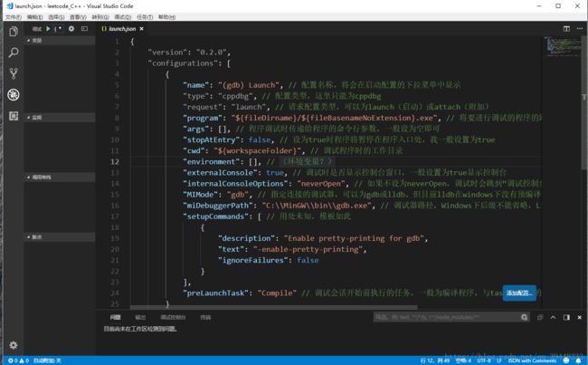Switch to the 调试控制台 Debug Console tab
This screenshot has height=365, width=588.
[173, 317]
